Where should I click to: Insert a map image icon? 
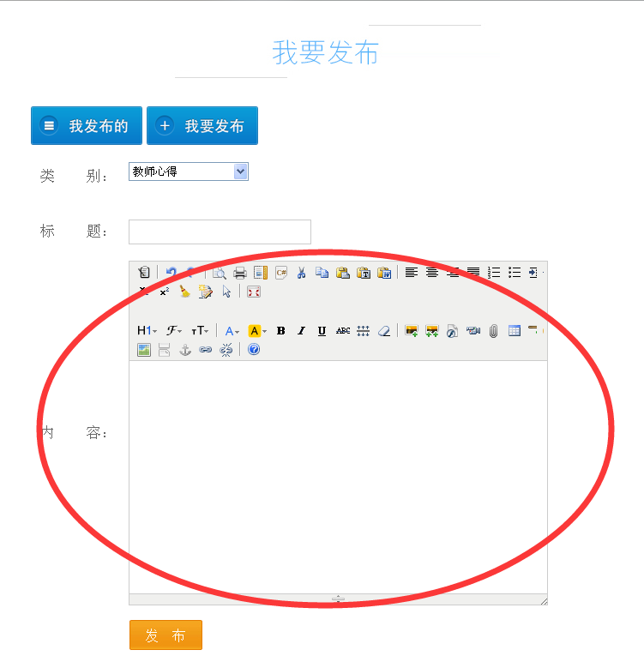point(144,350)
